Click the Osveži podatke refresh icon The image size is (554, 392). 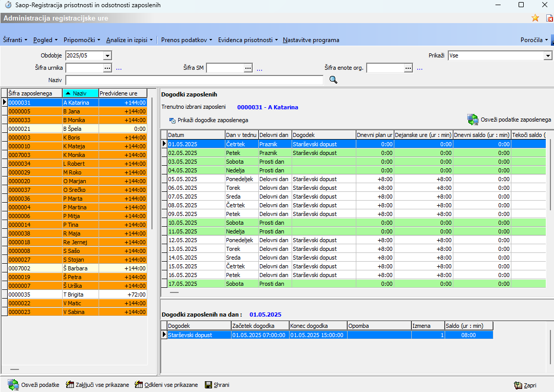[x=13, y=385]
